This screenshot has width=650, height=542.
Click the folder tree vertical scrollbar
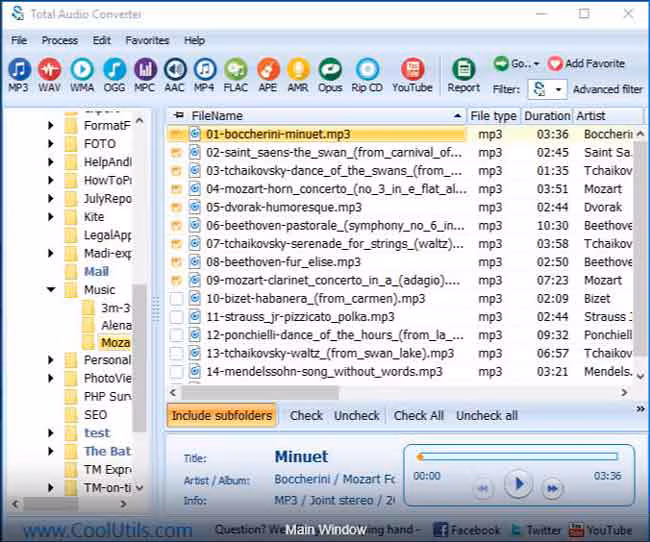140,359
